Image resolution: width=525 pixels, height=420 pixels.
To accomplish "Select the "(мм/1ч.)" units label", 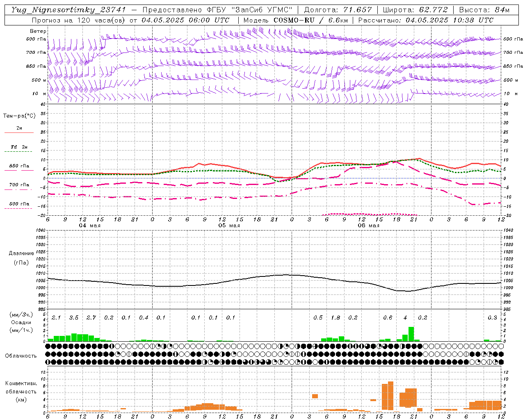I will point(21,330).
